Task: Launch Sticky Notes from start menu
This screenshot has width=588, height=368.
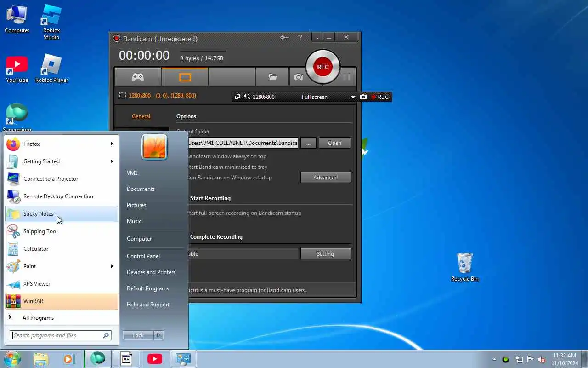Action: [x=61, y=214]
